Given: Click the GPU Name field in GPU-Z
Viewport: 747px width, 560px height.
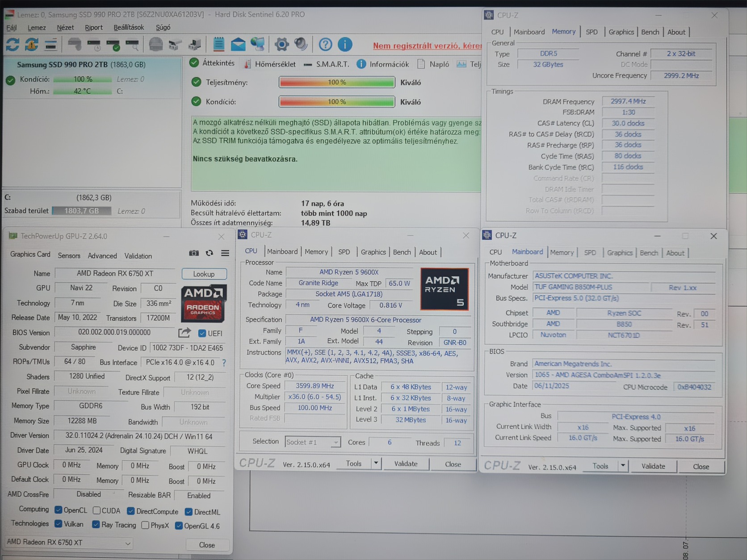Looking at the screenshot, I should 115,273.
